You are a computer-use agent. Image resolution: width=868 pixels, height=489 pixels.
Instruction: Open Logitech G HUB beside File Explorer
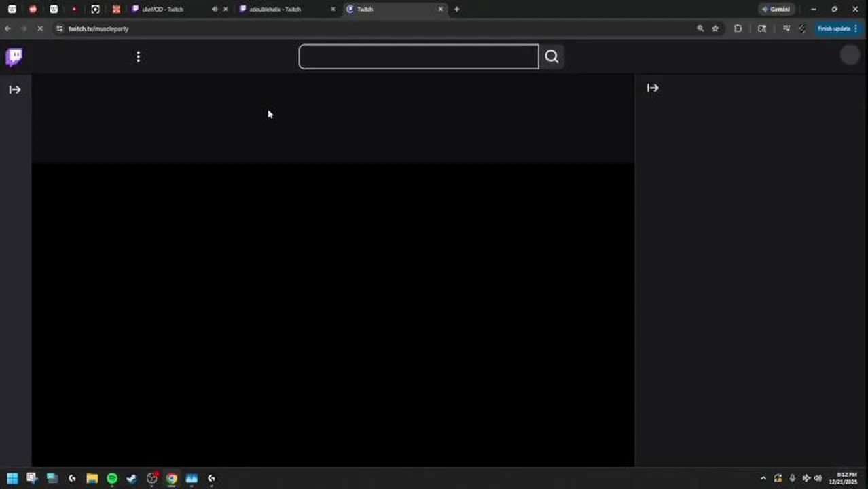click(72, 478)
